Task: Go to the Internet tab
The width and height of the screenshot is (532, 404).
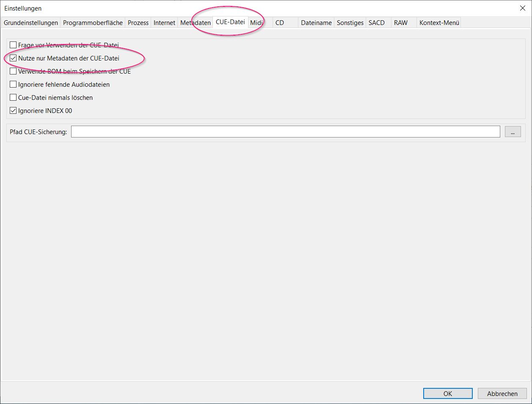Action: pos(164,23)
